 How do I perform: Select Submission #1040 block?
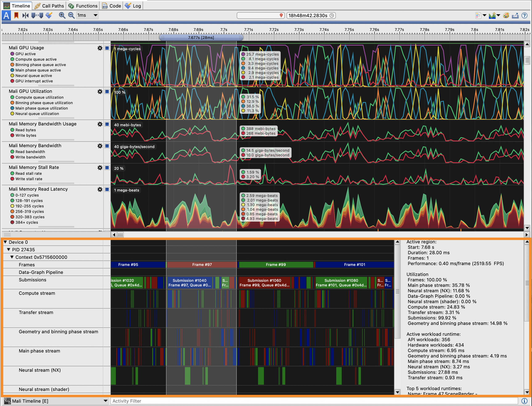(x=189, y=283)
